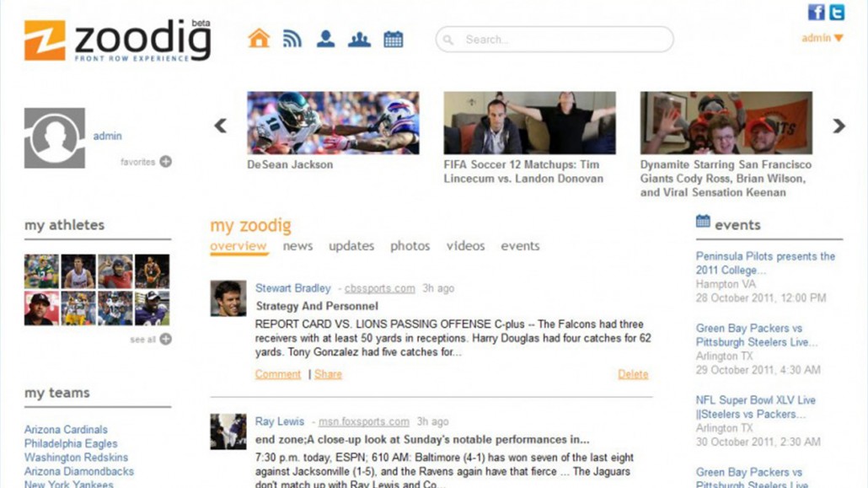
Task: Click the admin username link beside avatar
Action: click(107, 136)
